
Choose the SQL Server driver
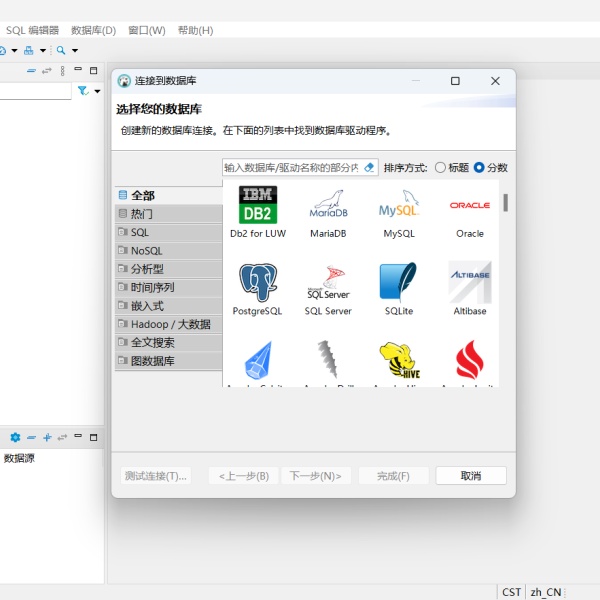coord(328,289)
